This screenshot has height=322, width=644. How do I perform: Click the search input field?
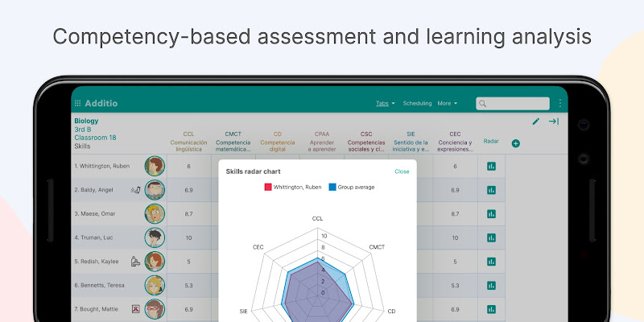pos(513,104)
